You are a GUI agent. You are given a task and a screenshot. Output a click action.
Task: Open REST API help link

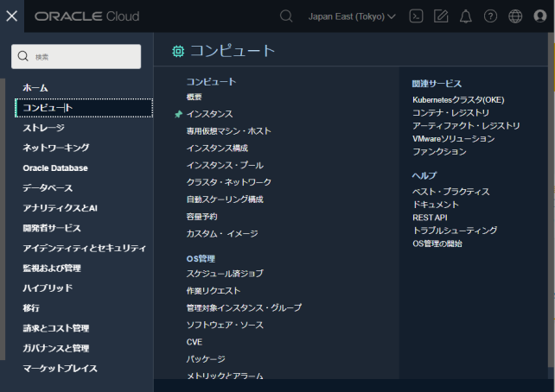click(430, 218)
